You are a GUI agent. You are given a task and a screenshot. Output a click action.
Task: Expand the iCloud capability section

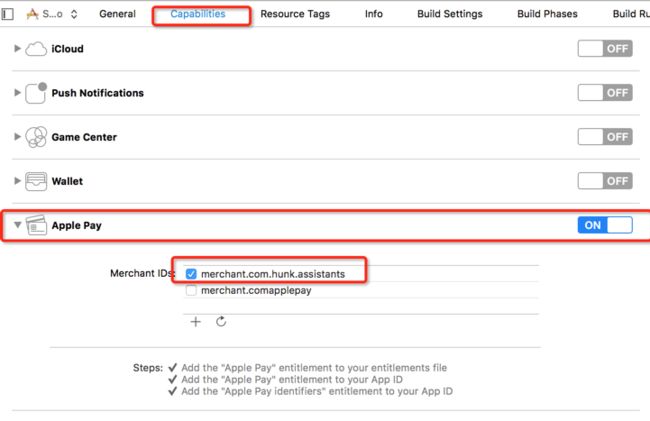pyautogui.click(x=17, y=48)
